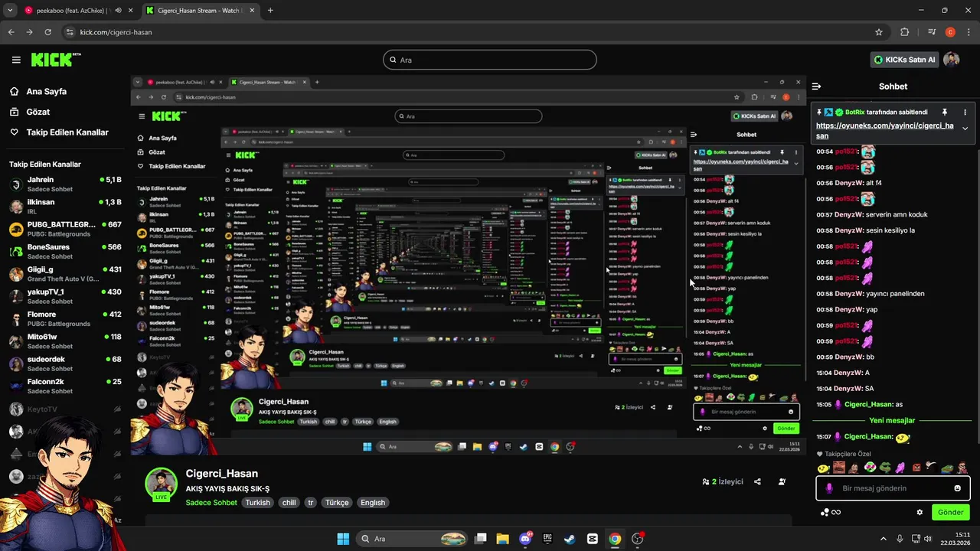Click KICKs Satın Al button
The width and height of the screenshot is (980, 551).
pyautogui.click(x=905, y=60)
